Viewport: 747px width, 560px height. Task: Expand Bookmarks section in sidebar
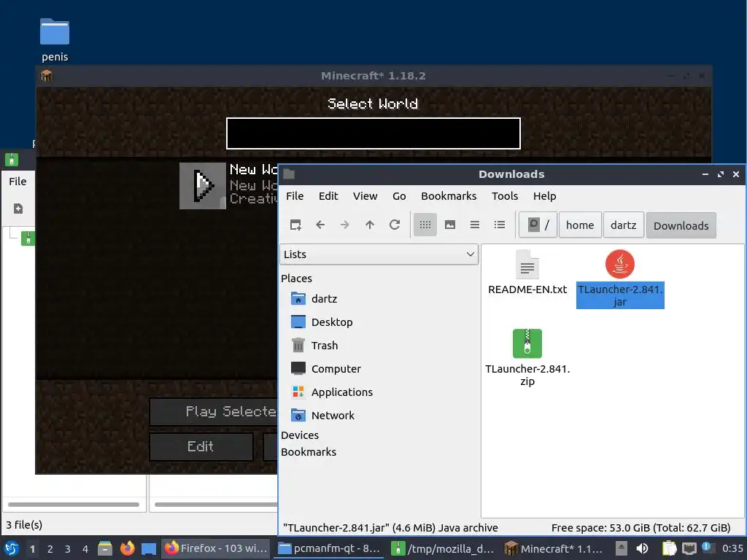click(309, 452)
